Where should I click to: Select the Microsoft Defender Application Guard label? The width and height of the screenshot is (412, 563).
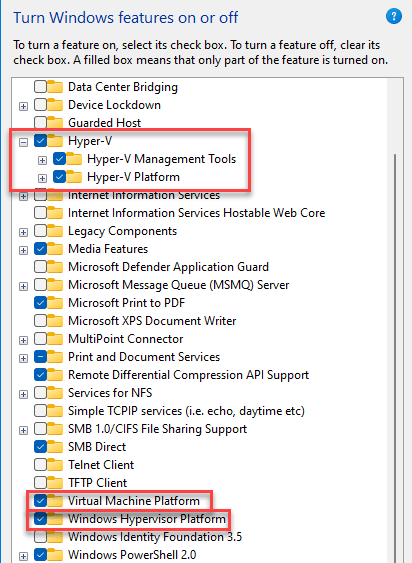coord(168,267)
